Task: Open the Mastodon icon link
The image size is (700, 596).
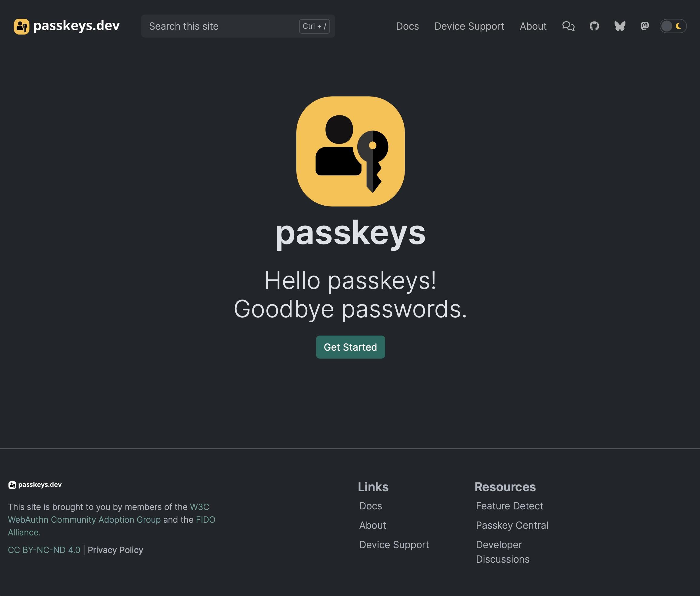Action: point(645,26)
